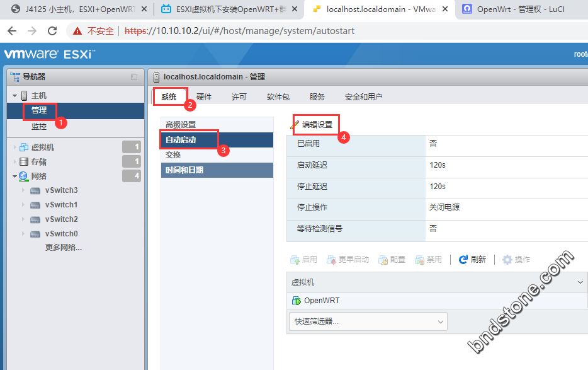This screenshot has height=370, width=588.
Task: Expand the 存储 tree node
Action: click(15, 161)
